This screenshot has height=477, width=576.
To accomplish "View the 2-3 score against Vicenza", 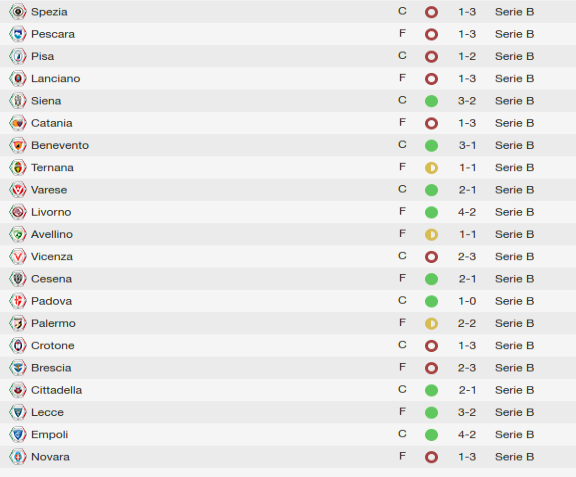I will 467,257.
